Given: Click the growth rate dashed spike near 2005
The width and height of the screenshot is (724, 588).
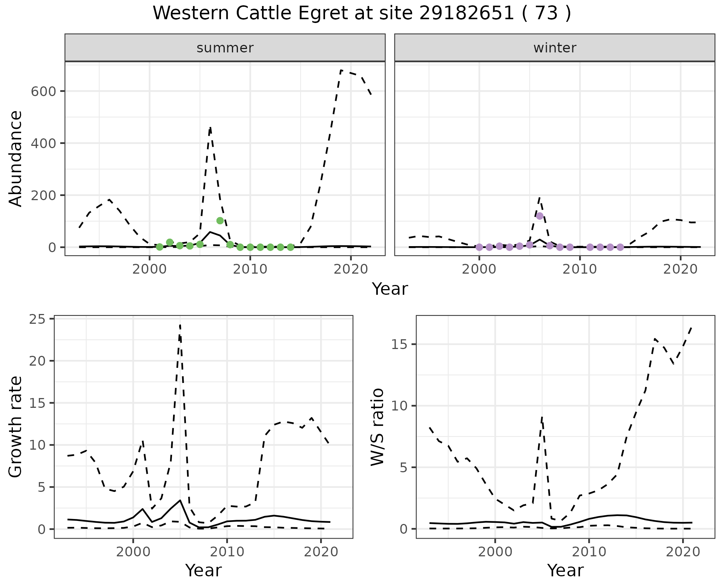Looking at the screenshot, I should tap(180, 325).
